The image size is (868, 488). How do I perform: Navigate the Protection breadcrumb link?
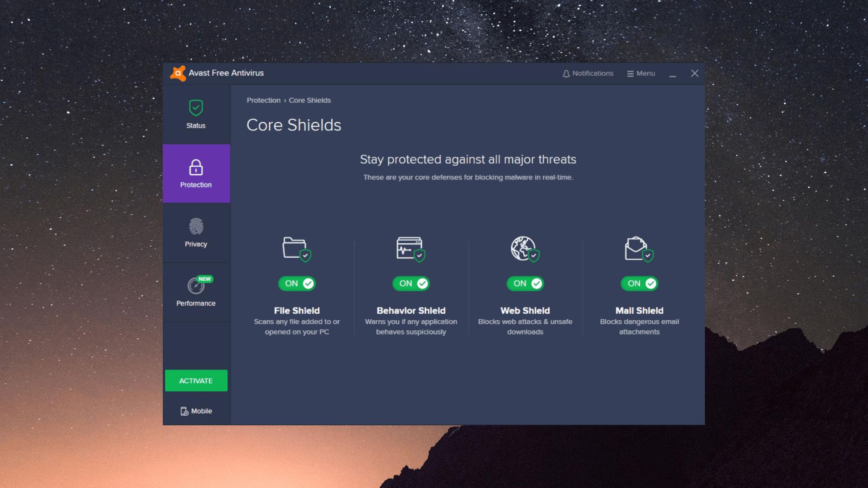[x=263, y=99]
